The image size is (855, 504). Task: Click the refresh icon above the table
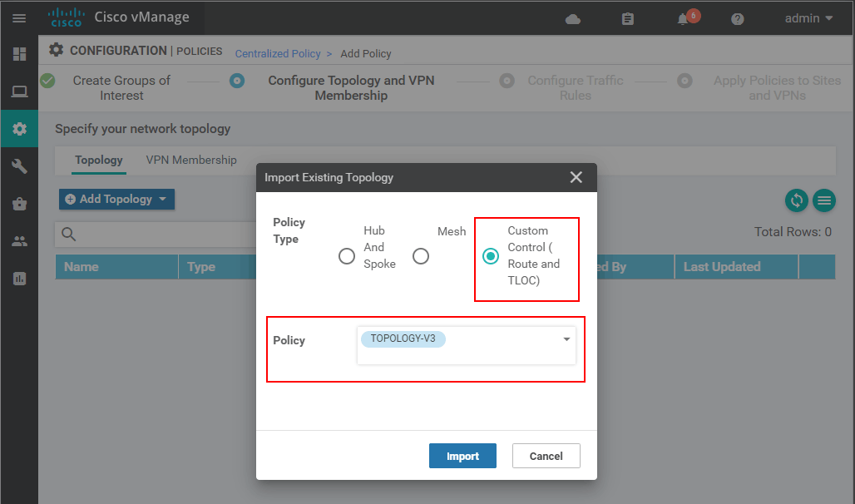pyautogui.click(x=796, y=200)
